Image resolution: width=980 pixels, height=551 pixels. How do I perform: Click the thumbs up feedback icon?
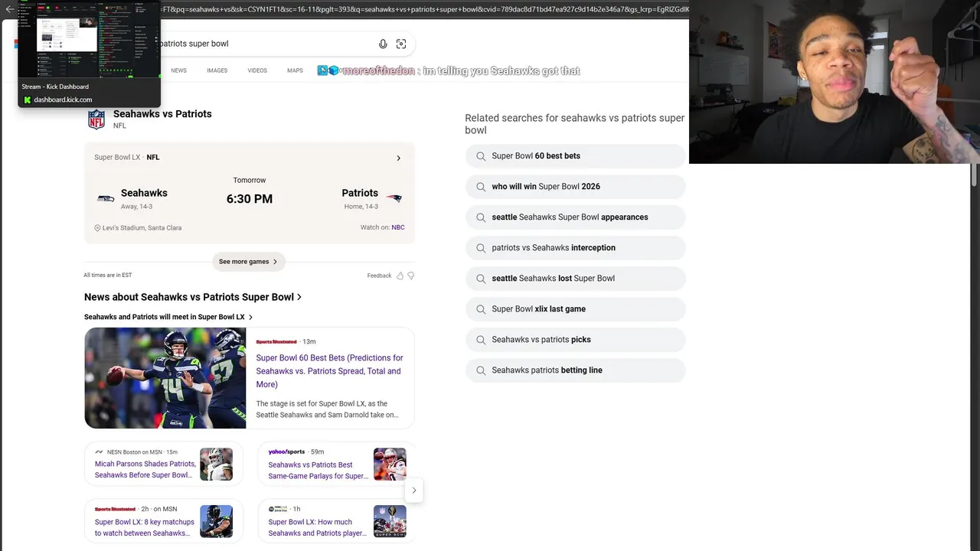400,275
